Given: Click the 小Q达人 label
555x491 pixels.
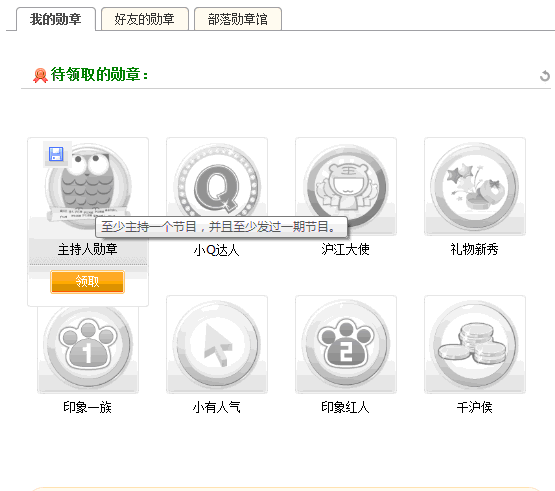Looking at the screenshot, I should point(217,250).
